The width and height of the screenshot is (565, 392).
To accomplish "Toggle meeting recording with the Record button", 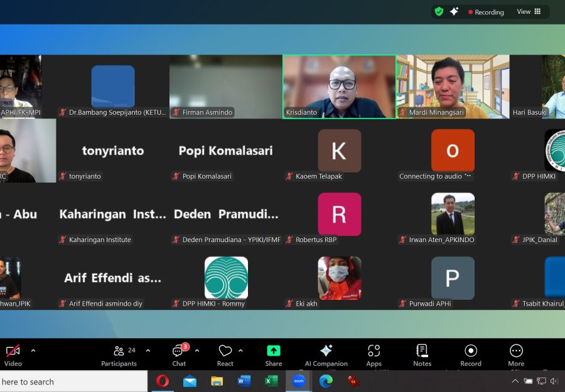I will click(x=471, y=356).
